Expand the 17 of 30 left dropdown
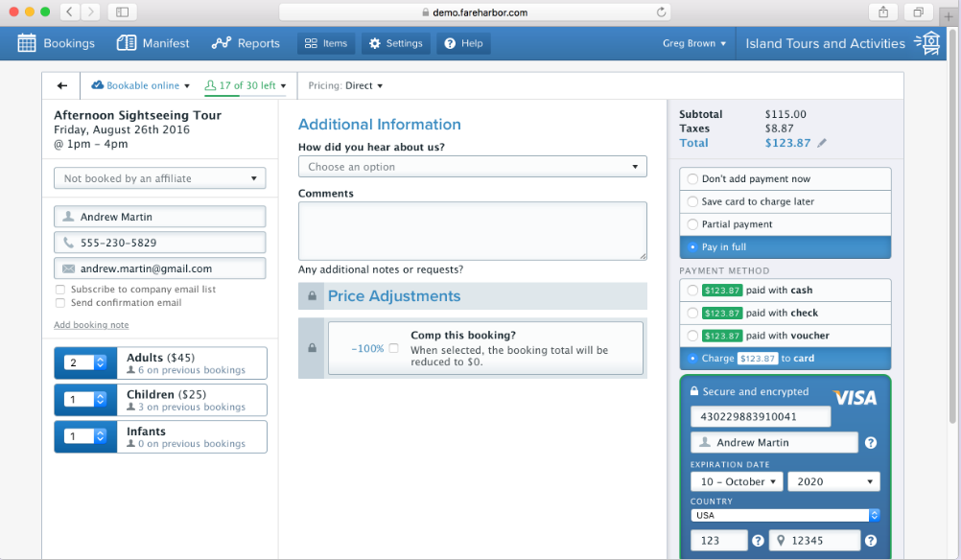This screenshot has height=560, width=961. [246, 85]
